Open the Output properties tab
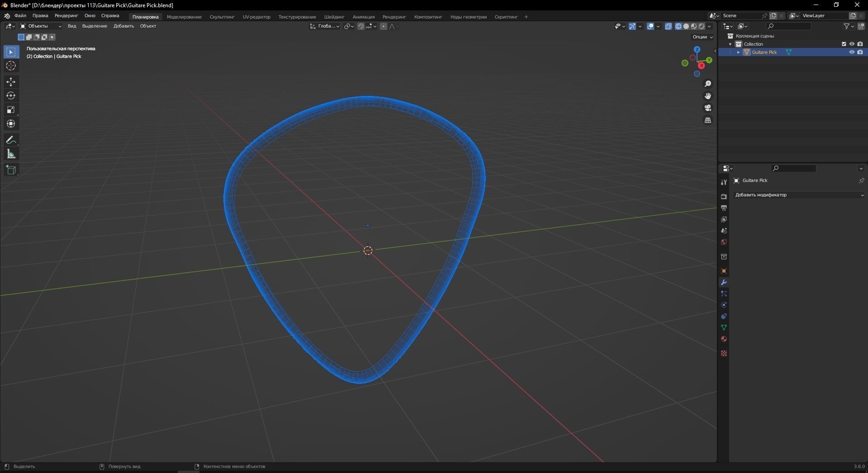The height and width of the screenshot is (473, 868). coord(724,208)
